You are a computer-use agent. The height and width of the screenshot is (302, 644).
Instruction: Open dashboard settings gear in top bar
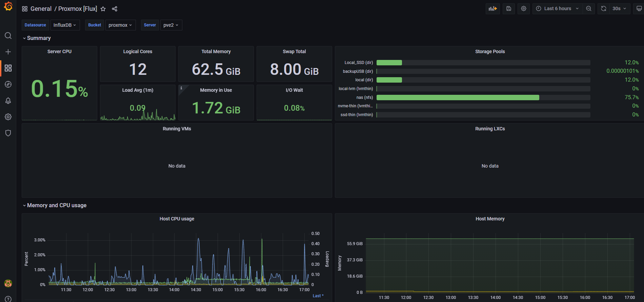(524, 9)
